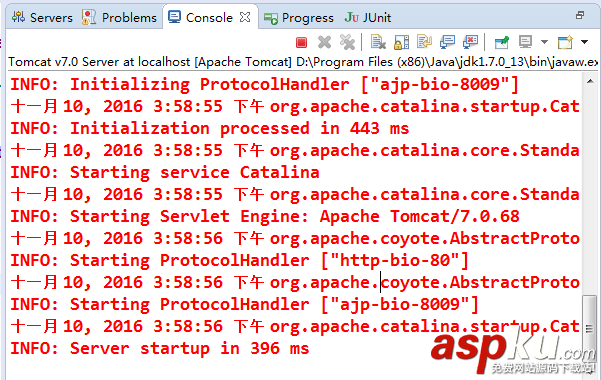Terminate the running Tomcat server
Image resolution: width=601 pixels, height=380 pixels.
click(x=301, y=42)
